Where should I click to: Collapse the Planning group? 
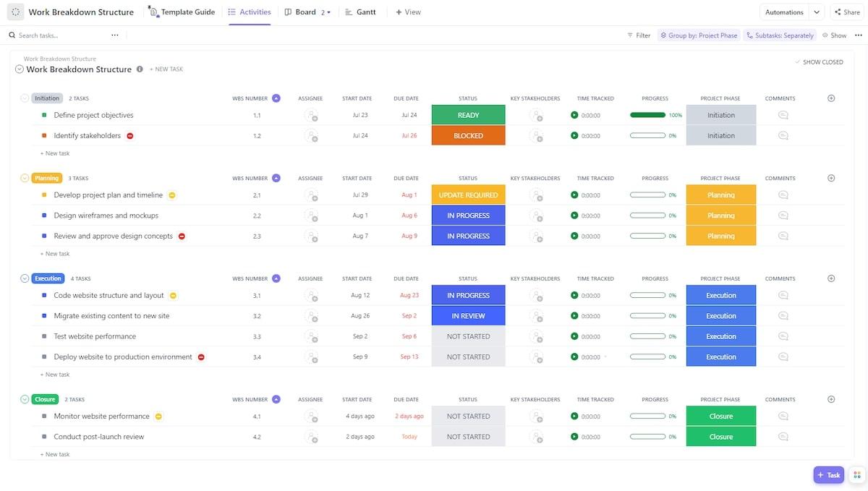[x=25, y=178]
